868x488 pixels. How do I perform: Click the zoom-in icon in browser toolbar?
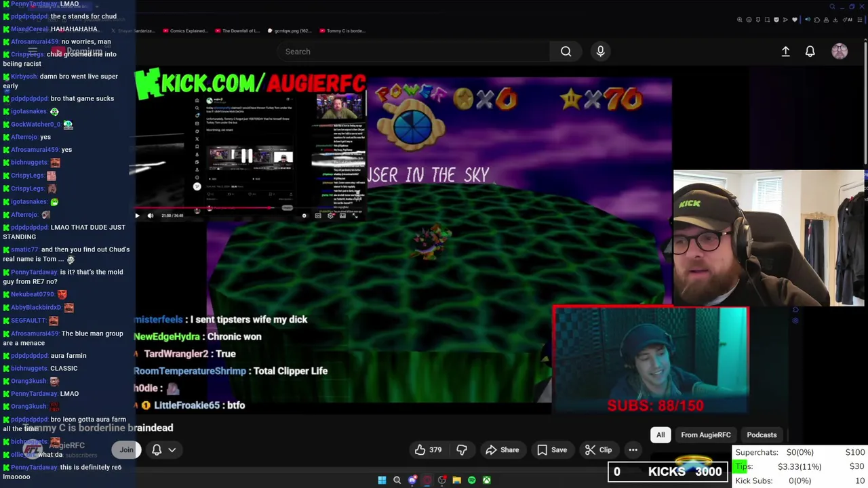tap(739, 20)
